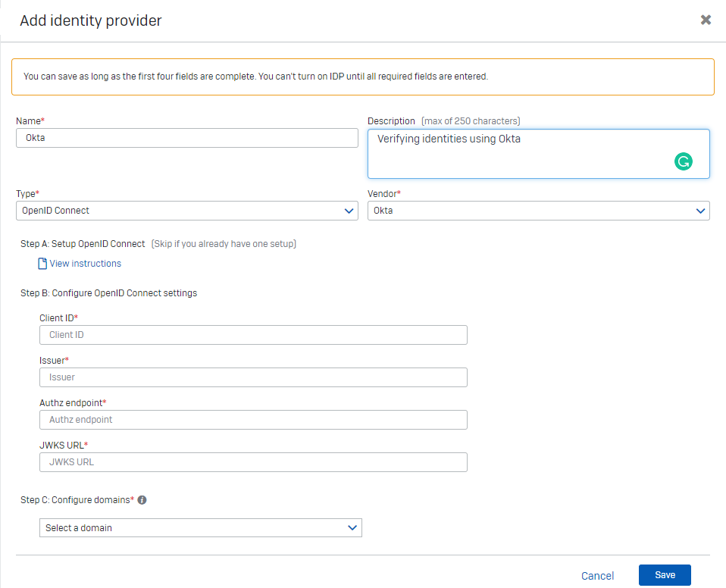Select the Client ID input field
The width and height of the screenshot is (726, 588).
point(253,335)
